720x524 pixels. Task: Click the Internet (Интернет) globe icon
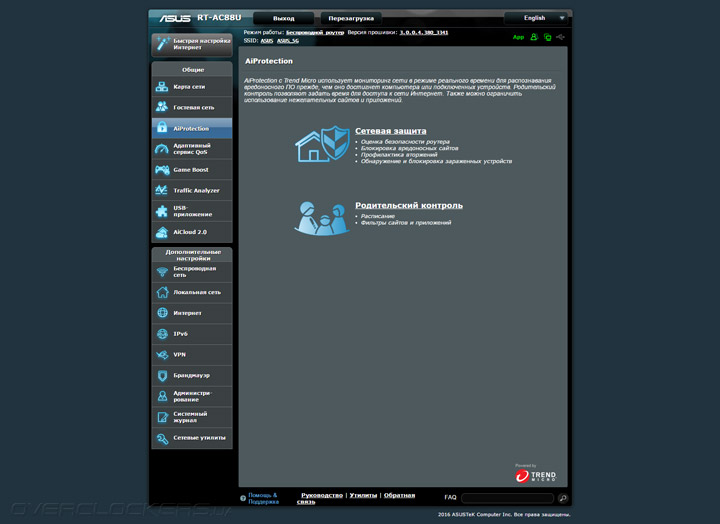[162, 313]
